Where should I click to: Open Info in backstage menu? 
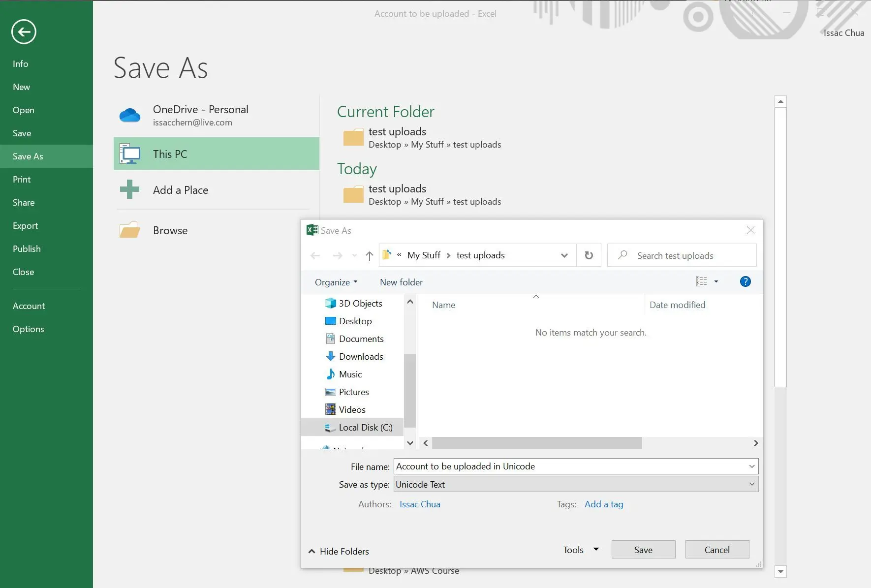pyautogui.click(x=21, y=63)
